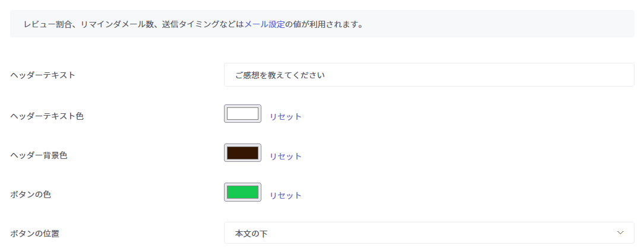Click the ヘッダーテキスト field label
The width and height of the screenshot is (644, 252).
43,75
